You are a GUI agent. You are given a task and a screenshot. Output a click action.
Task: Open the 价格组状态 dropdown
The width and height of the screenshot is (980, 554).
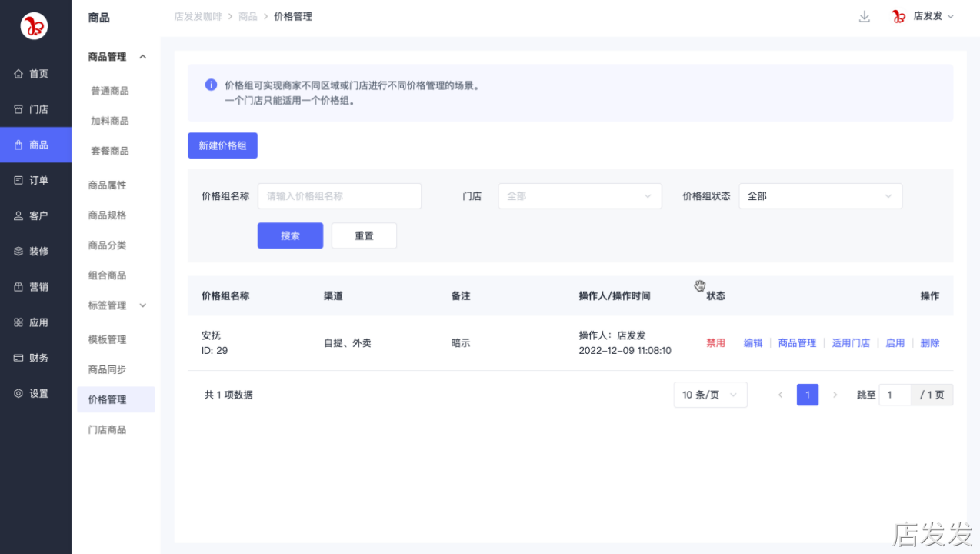pyautogui.click(x=821, y=196)
